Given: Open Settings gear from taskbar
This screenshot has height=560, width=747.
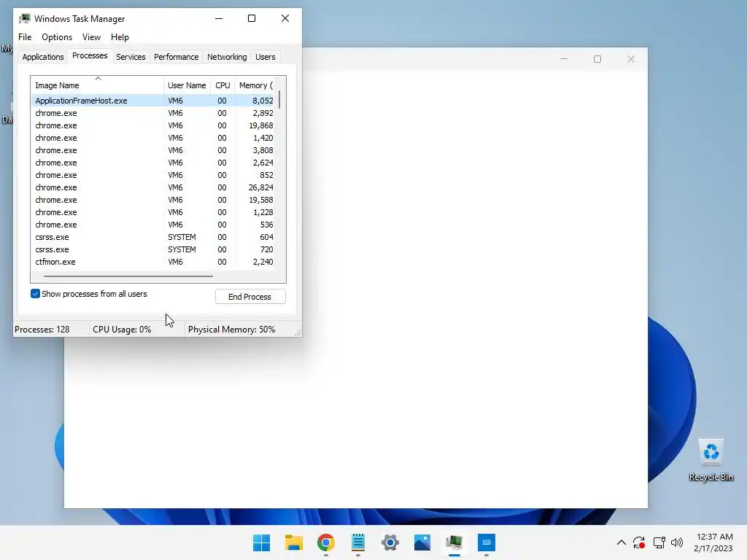Looking at the screenshot, I should [x=390, y=542].
